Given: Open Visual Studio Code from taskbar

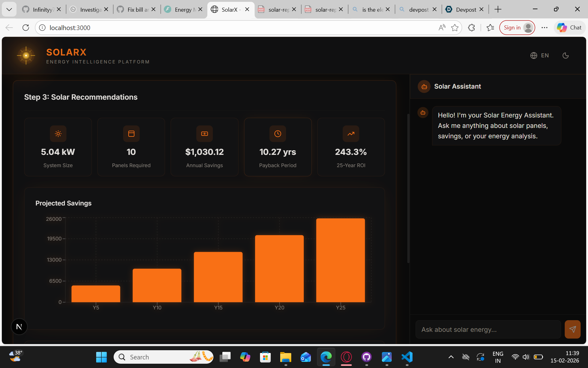Looking at the screenshot, I should click(x=407, y=357).
